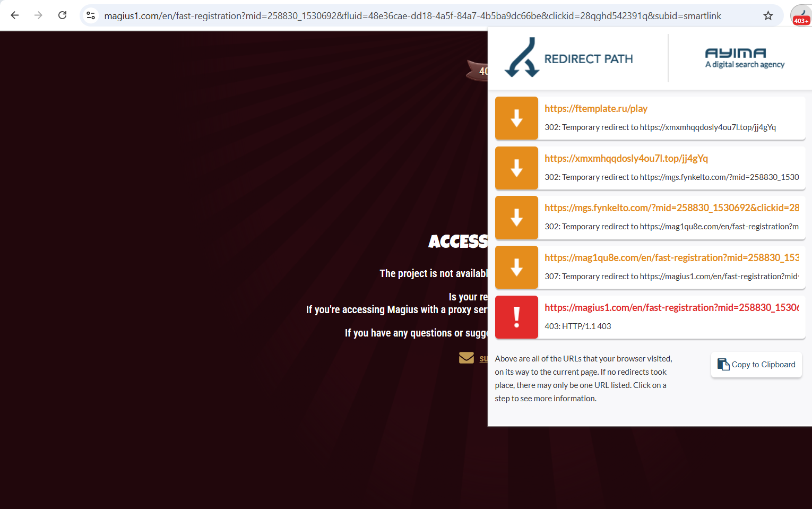812x509 pixels.
Task: Open Redirect Path extension icon showing 403
Action: click(801, 15)
